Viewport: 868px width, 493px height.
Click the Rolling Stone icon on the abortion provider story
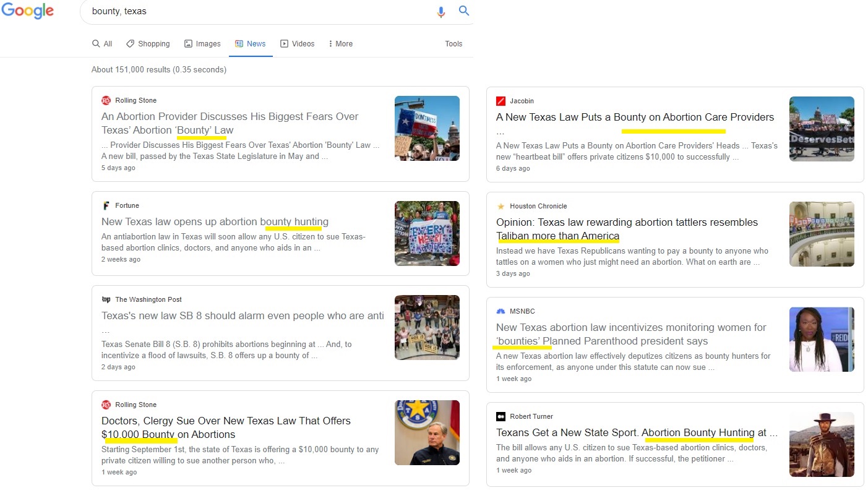click(x=106, y=100)
